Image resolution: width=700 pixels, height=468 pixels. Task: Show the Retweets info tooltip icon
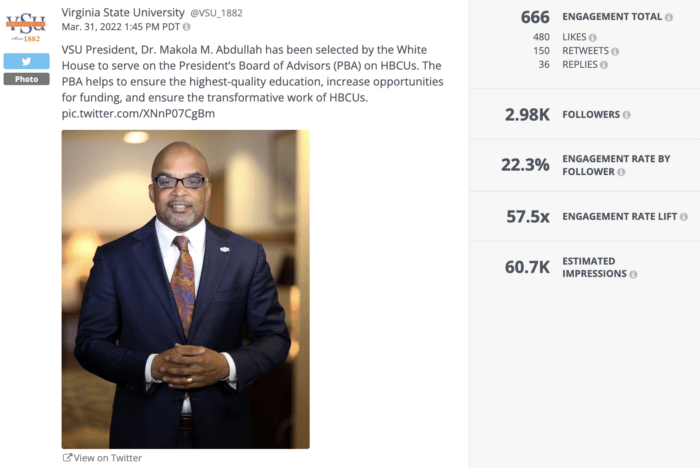click(x=614, y=51)
